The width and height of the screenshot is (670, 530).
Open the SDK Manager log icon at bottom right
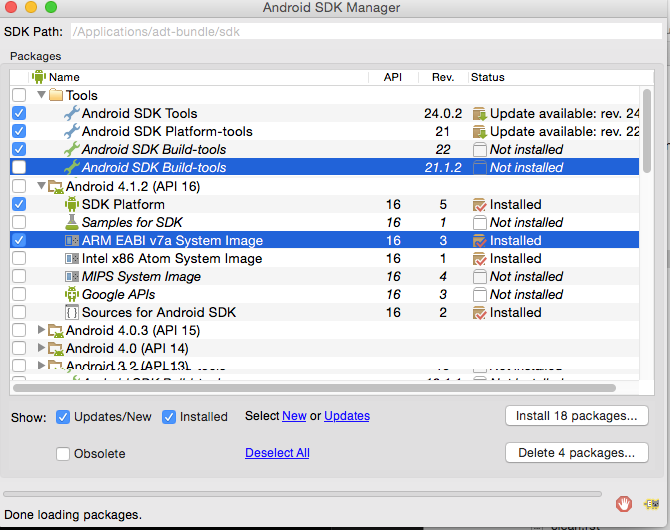[652, 504]
